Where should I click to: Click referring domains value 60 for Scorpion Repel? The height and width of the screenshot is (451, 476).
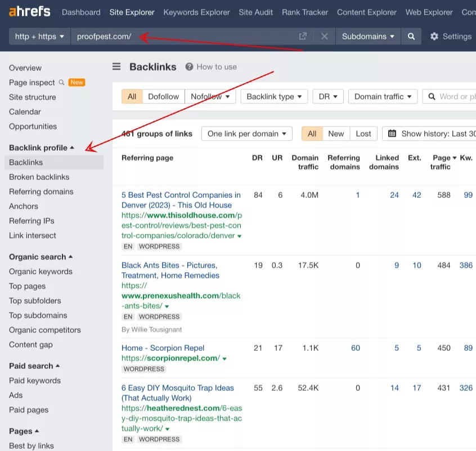click(x=356, y=348)
